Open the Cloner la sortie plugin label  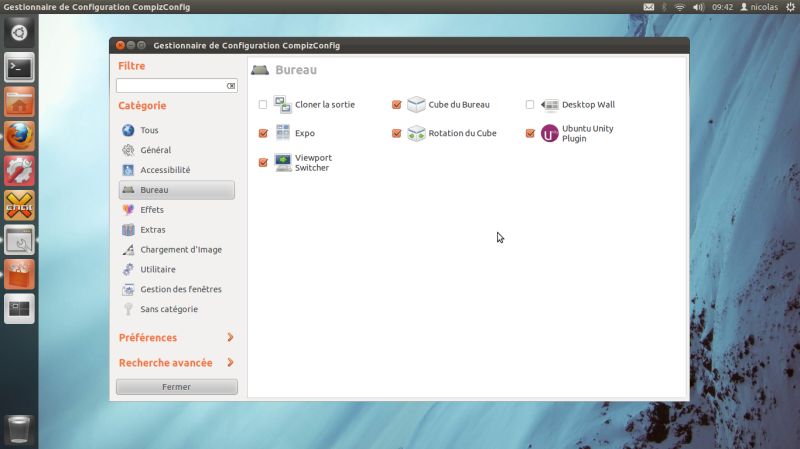(324, 105)
